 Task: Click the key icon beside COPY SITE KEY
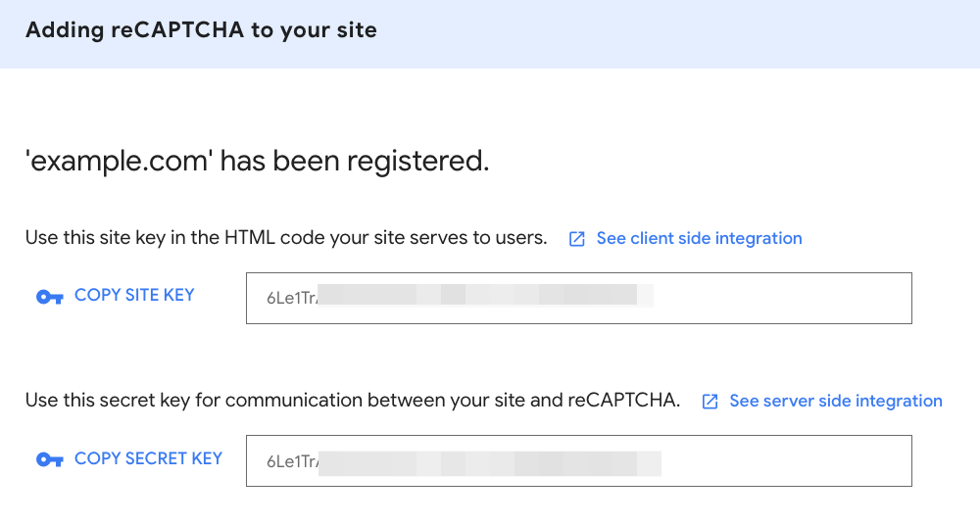click(49, 297)
